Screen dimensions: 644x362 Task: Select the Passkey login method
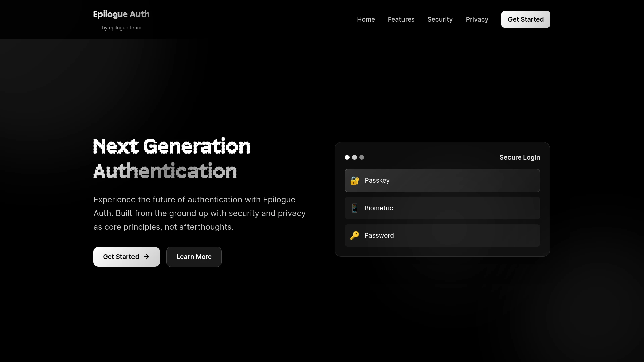point(442,180)
